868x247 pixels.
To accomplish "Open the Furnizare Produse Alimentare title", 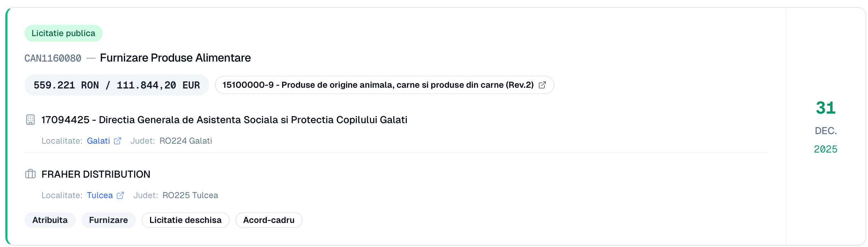I will [175, 58].
